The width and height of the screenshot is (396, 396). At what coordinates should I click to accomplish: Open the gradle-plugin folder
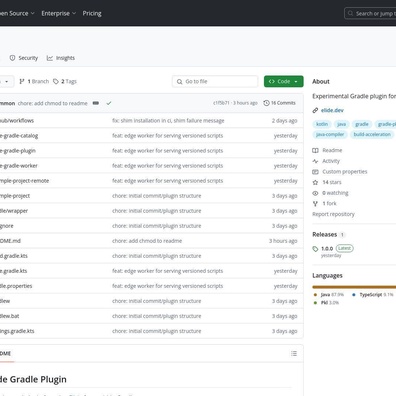(18, 151)
